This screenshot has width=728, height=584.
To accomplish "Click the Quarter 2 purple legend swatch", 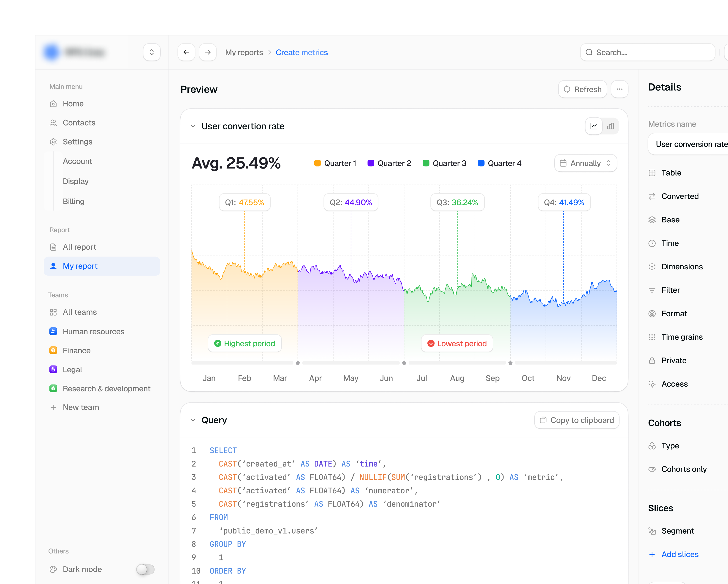I will pyautogui.click(x=371, y=163).
